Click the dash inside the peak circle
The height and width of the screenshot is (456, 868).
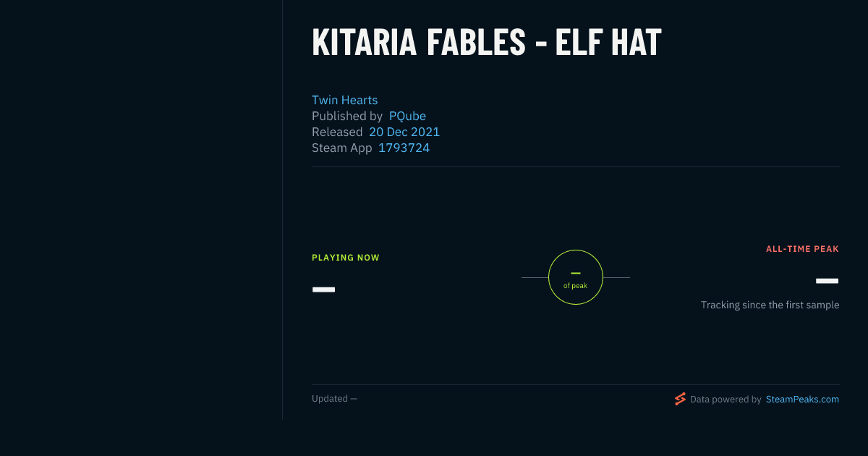coord(576,273)
